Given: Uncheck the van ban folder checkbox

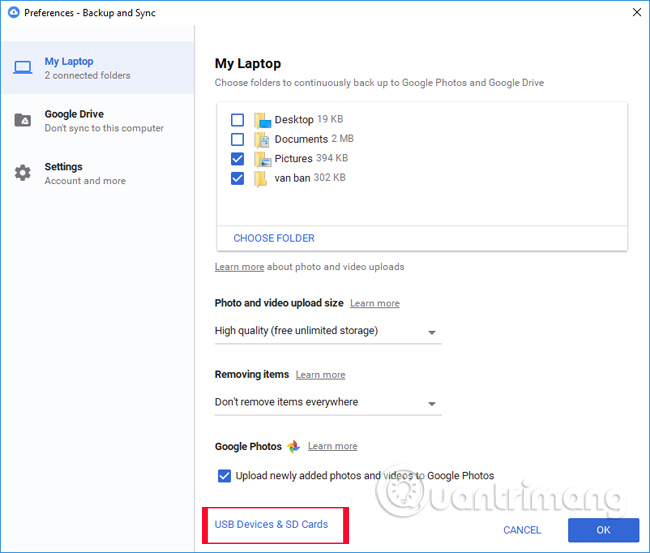Looking at the screenshot, I should (x=238, y=178).
